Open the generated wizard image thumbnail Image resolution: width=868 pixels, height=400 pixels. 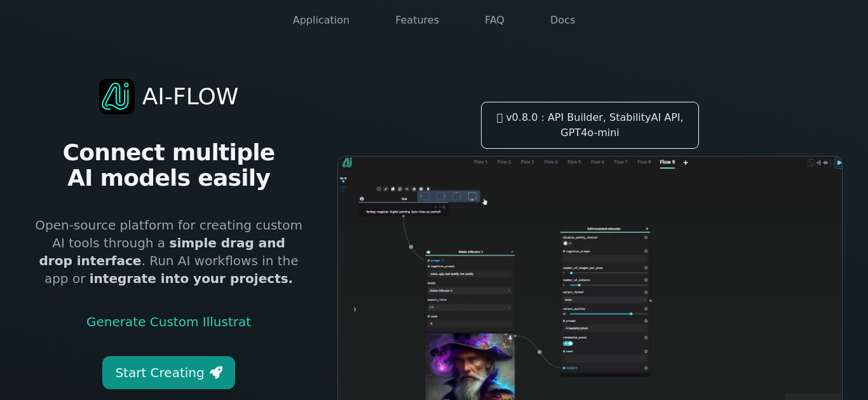tap(470, 366)
